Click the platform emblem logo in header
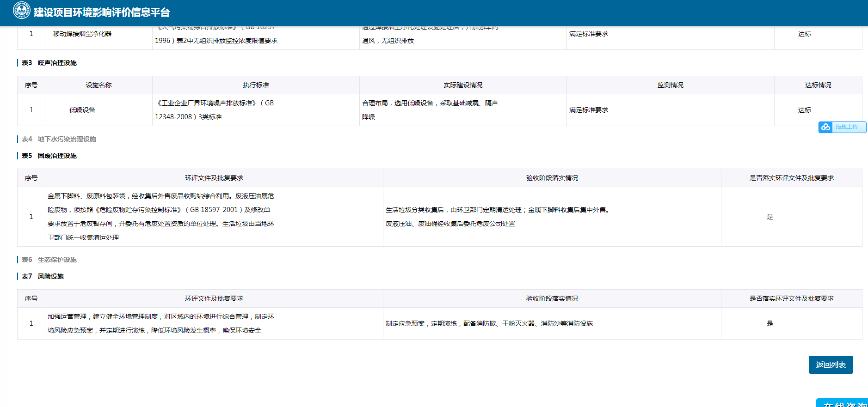 pos(21,10)
